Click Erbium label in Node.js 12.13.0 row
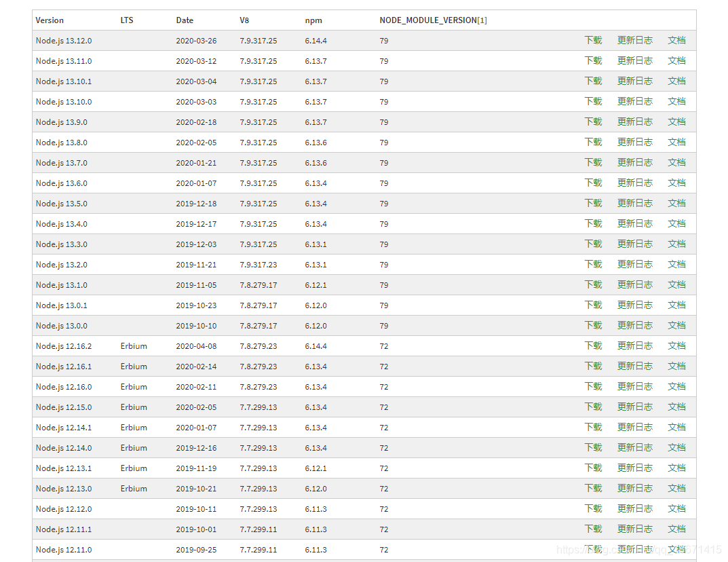 [x=134, y=489]
